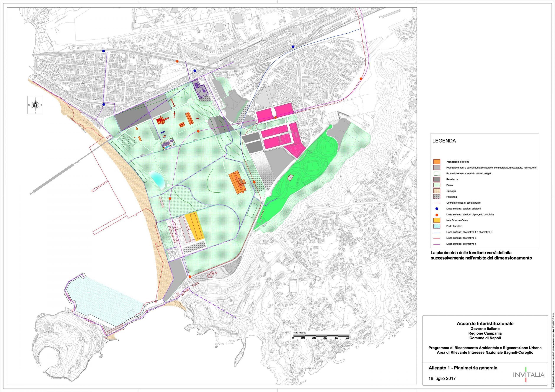The height and width of the screenshot is (392, 555).
Task: Click the LEGENDA heading
Action: click(444, 141)
